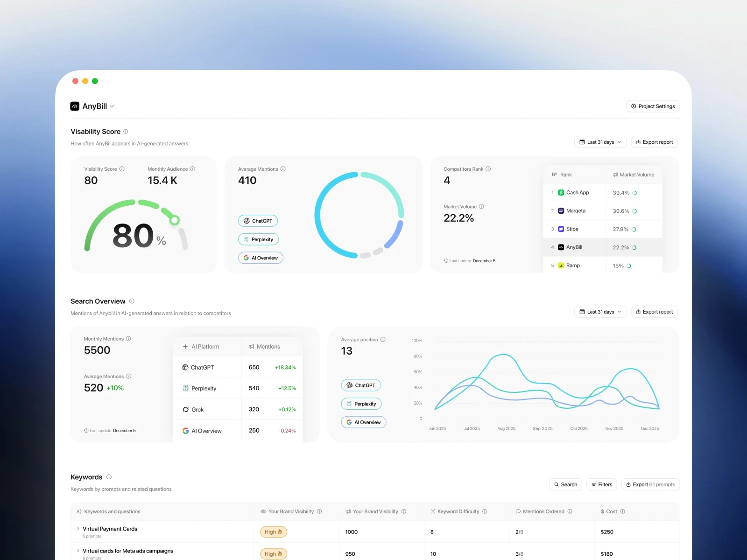Toggle AI Overview series in Average position chart
The image size is (747, 560).
364,422
